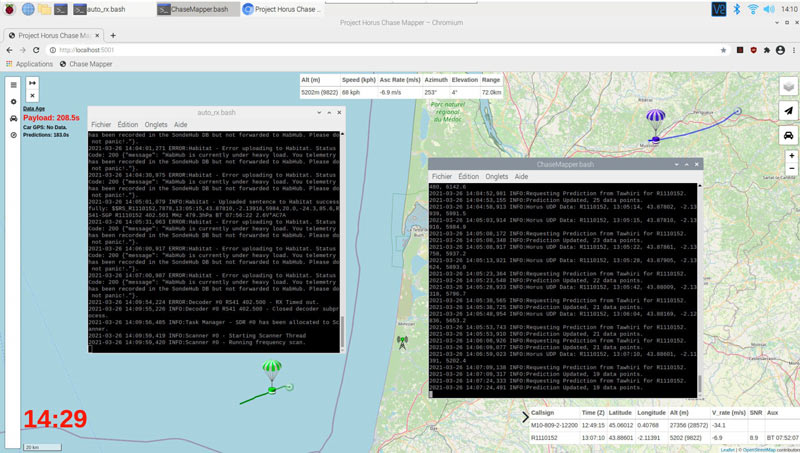Open the Extensions puzzle icon
This screenshot has width=800, height=453.
coord(766,50)
